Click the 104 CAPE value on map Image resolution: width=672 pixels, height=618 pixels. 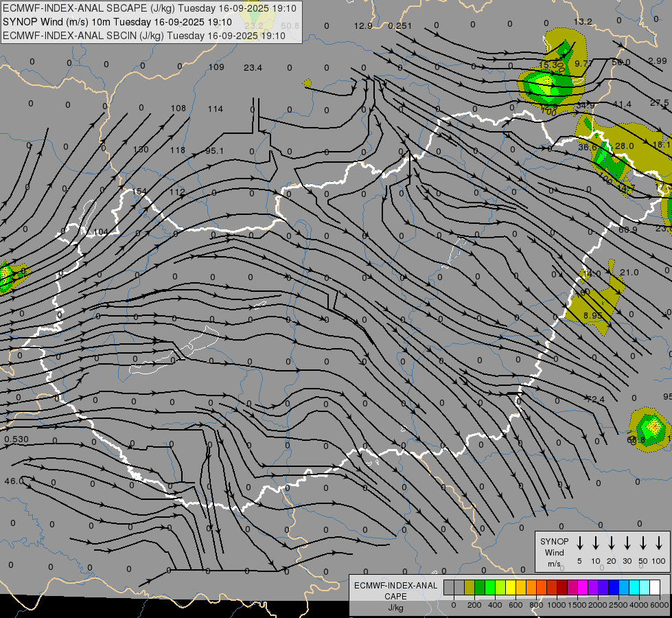(101, 232)
